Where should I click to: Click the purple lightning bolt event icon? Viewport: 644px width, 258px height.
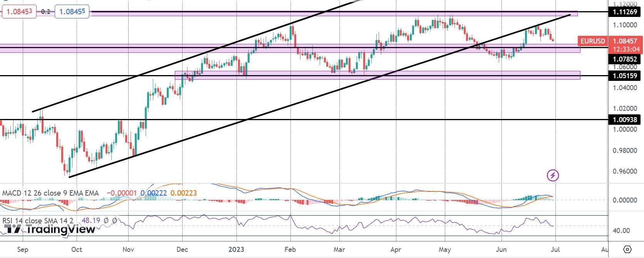(553, 176)
